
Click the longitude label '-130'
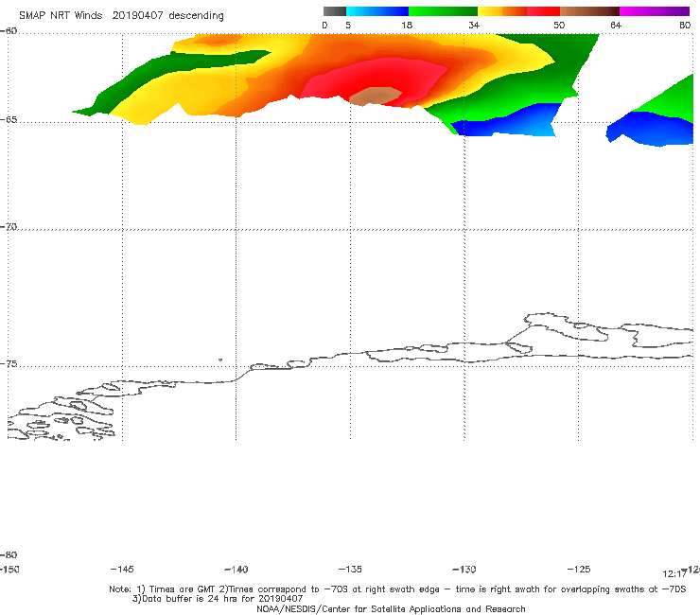point(464,569)
